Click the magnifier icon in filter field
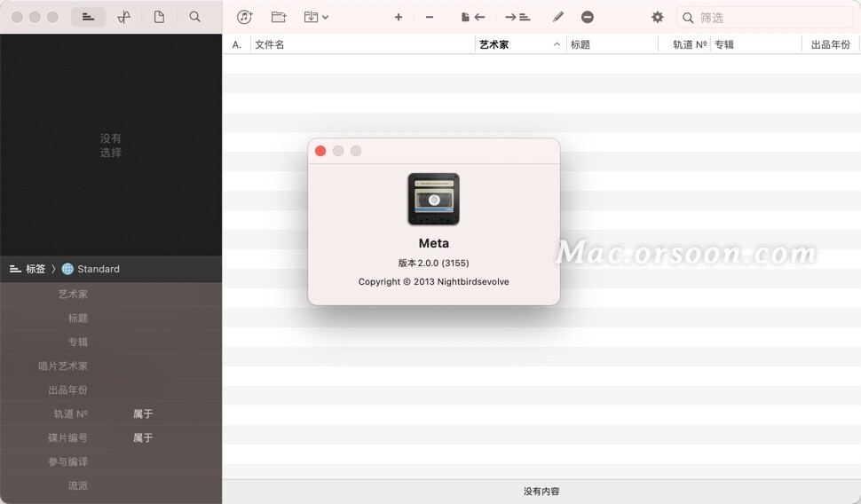861x504 pixels. coord(688,18)
